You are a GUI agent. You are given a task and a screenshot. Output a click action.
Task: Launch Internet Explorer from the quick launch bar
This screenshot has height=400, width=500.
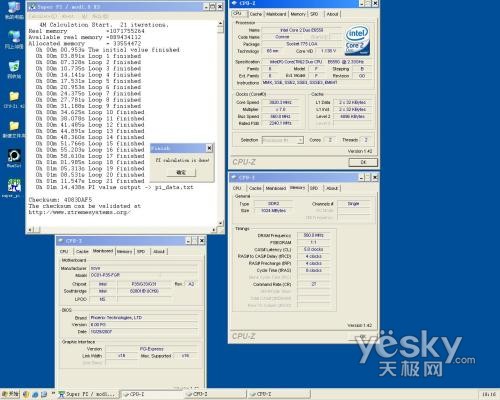click(x=35, y=394)
